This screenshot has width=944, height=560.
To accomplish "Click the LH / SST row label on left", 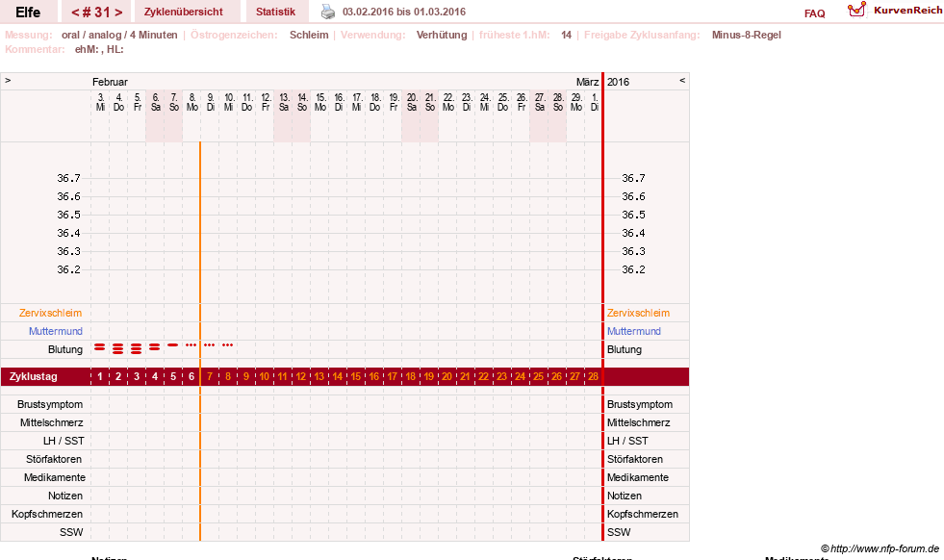I will [x=64, y=441].
